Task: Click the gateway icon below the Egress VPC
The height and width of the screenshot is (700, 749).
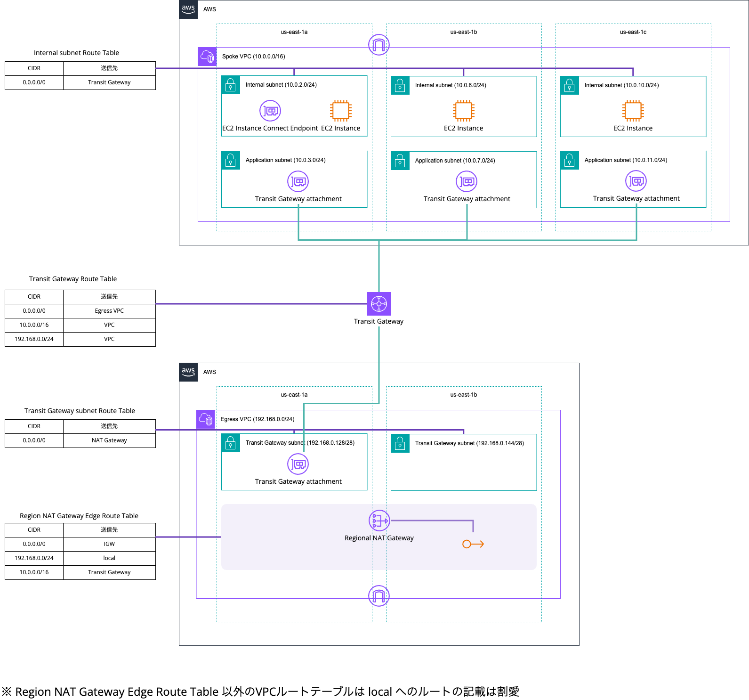Action: (379, 596)
